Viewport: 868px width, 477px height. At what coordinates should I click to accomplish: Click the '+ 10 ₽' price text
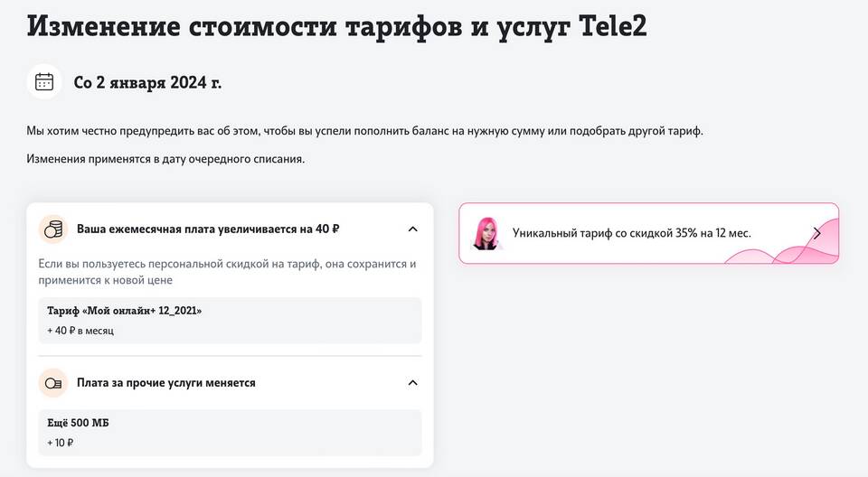61,444
